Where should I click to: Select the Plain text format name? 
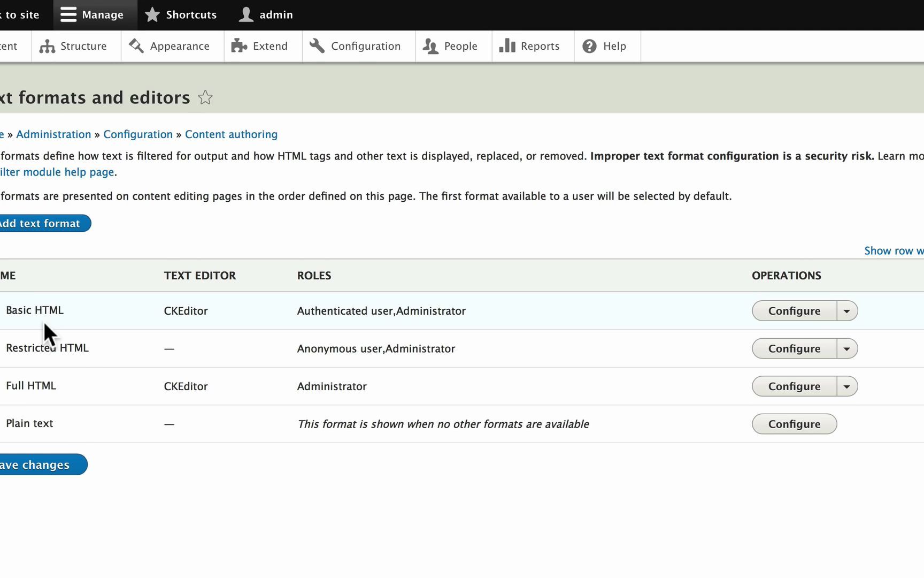coord(29,423)
